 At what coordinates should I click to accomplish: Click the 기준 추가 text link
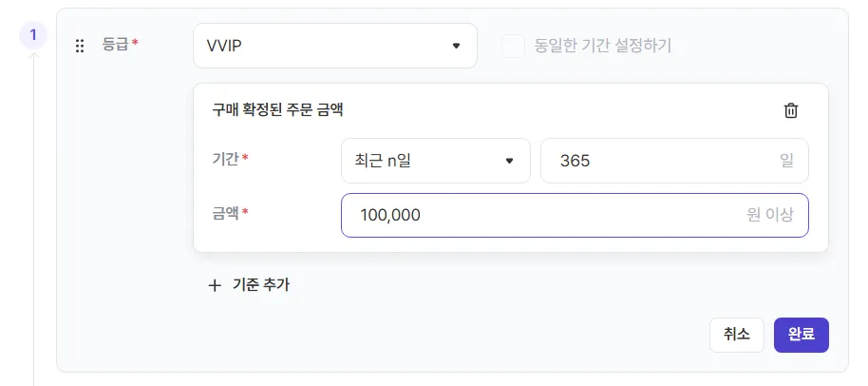tap(261, 285)
